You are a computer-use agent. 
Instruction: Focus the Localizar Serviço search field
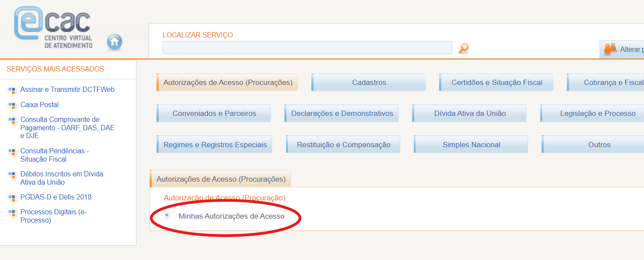[x=307, y=47]
